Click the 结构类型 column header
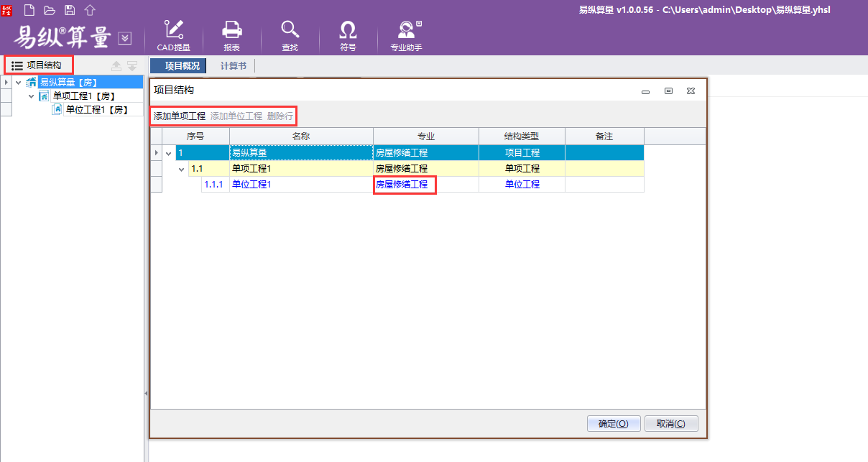 coord(522,137)
